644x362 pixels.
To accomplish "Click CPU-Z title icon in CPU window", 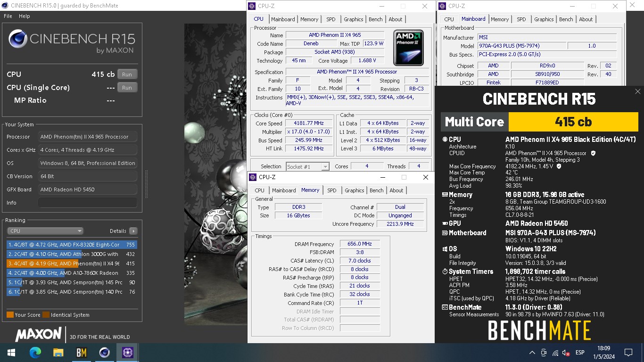I will coord(252,6).
